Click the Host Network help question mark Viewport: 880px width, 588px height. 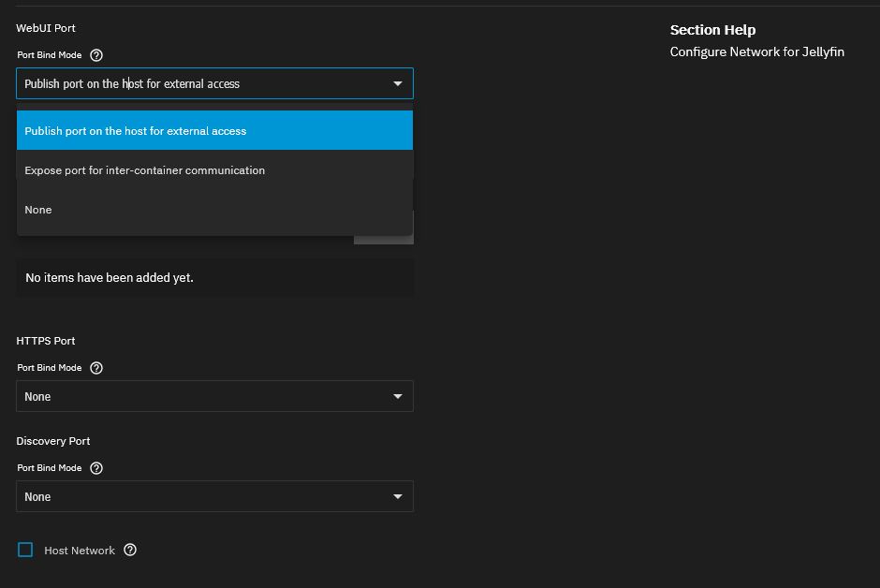(130, 550)
